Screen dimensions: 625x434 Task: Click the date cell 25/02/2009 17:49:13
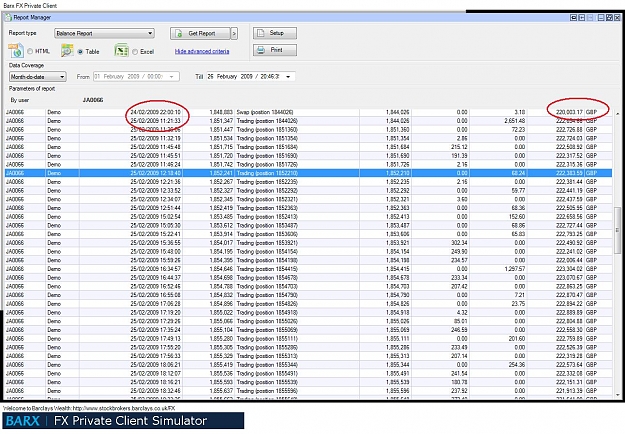(155, 338)
